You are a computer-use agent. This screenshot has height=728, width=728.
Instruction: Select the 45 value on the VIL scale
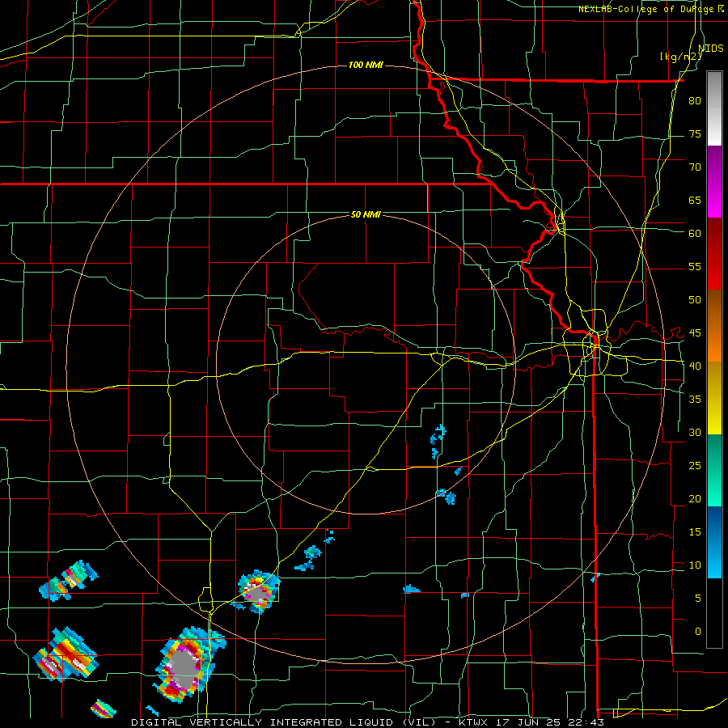point(695,333)
